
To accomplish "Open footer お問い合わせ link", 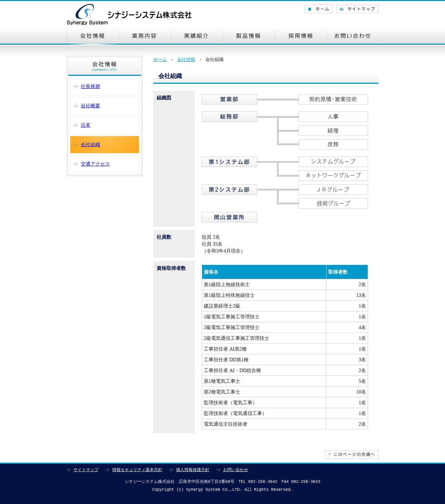I will tap(236, 470).
